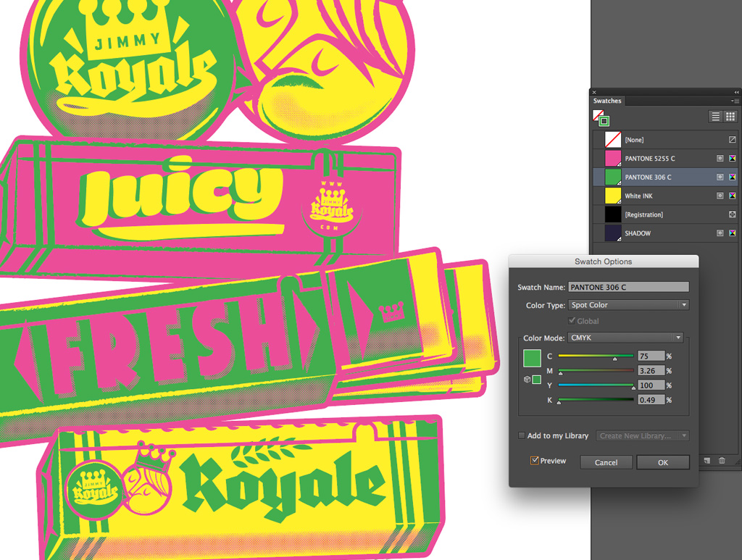
Task: Open the Color Mode CMYK dropdown
Action: (x=626, y=338)
